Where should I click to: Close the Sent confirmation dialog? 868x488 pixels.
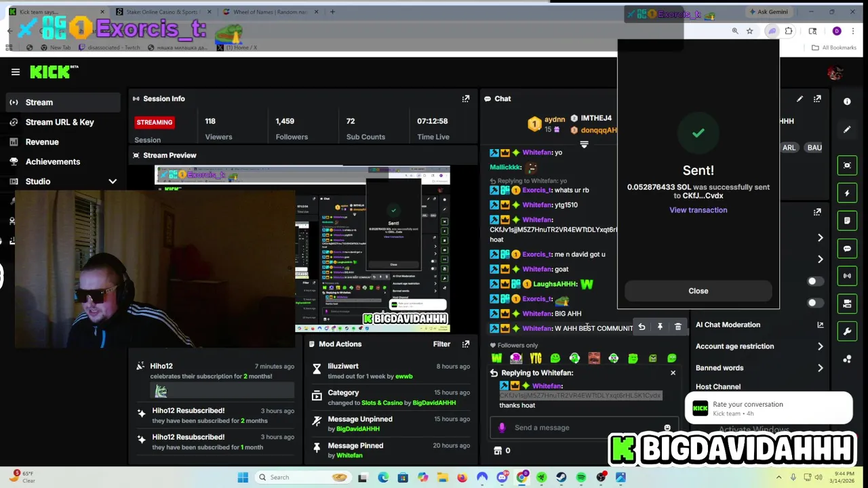tap(698, 291)
